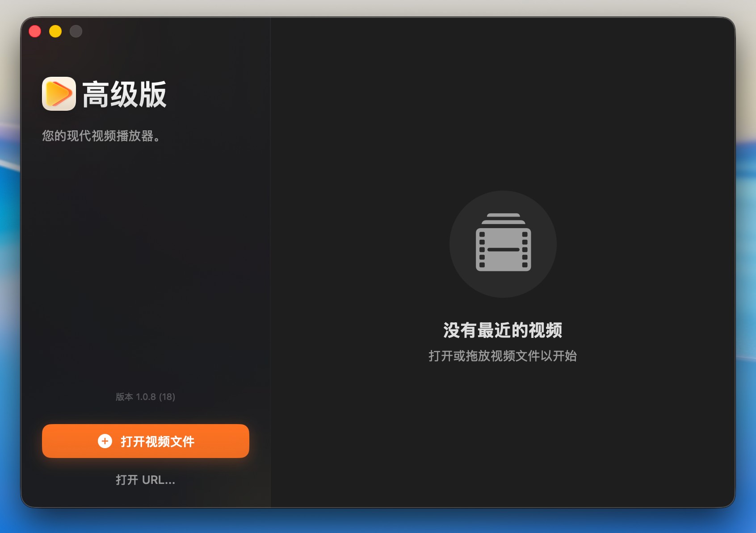This screenshot has height=533, width=756.
Task: Click the 没有最近的视频 heading
Action: (x=503, y=330)
